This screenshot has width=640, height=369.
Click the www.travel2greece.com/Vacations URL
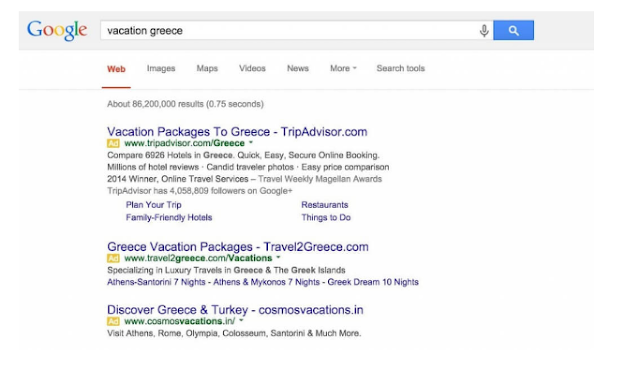pos(198,258)
